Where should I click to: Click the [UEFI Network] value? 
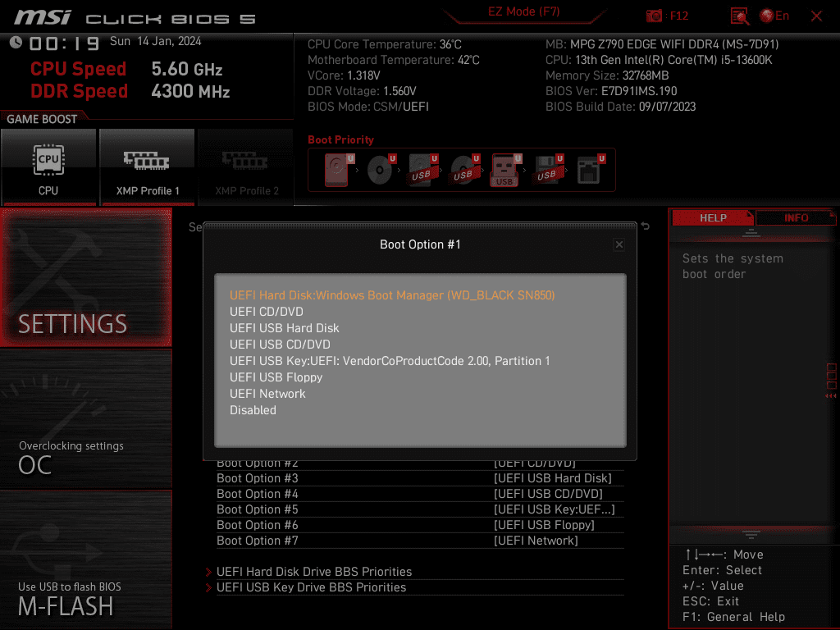point(536,541)
